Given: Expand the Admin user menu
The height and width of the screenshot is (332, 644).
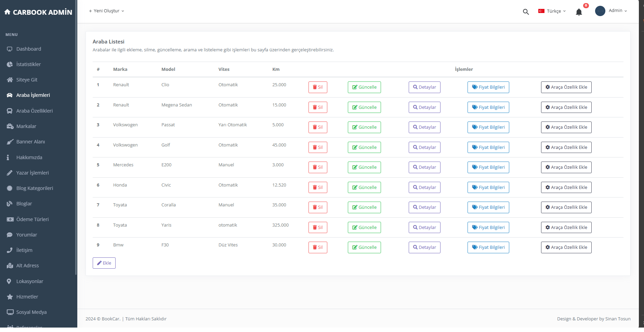Looking at the screenshot, I should pyautogui.click(x=617, y=11).
